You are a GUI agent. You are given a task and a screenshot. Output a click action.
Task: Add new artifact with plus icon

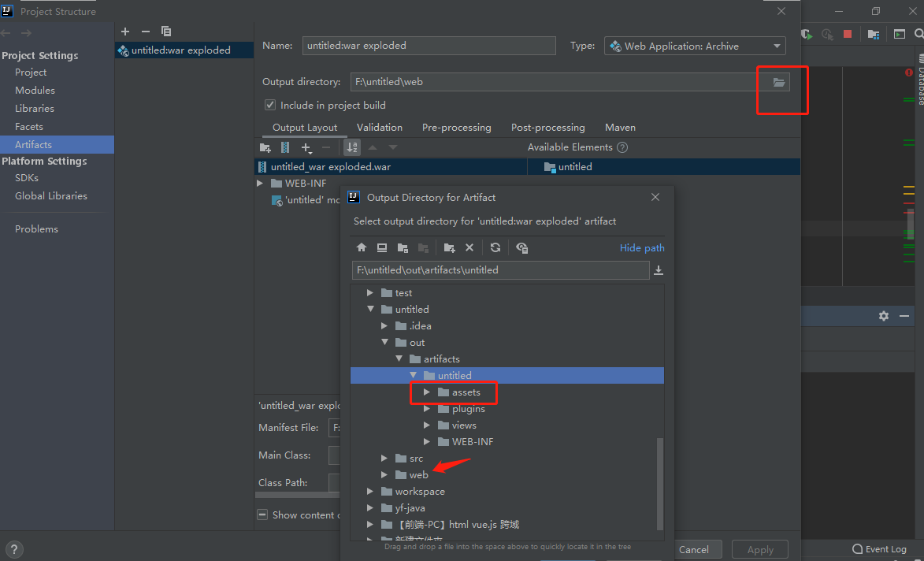[x=125, y=32]
